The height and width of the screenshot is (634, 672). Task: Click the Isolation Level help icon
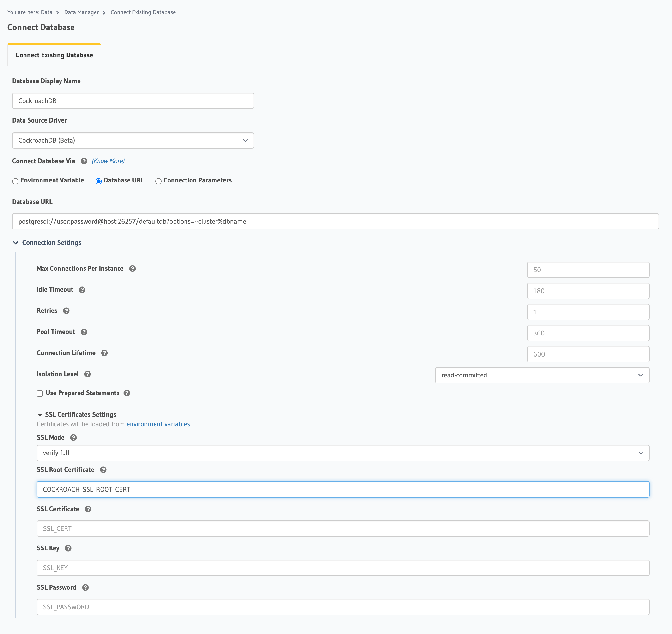tap(88, 374)
